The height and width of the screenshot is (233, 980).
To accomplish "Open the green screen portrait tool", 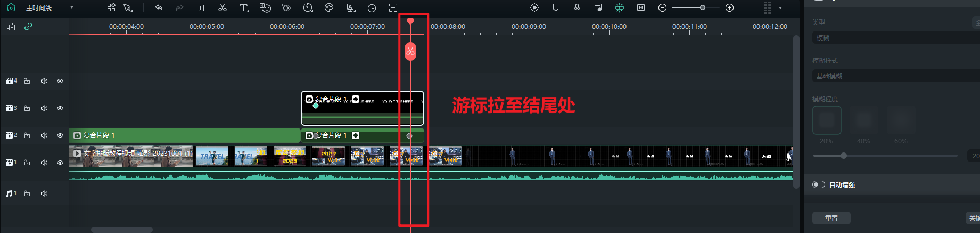I will 350,7.
